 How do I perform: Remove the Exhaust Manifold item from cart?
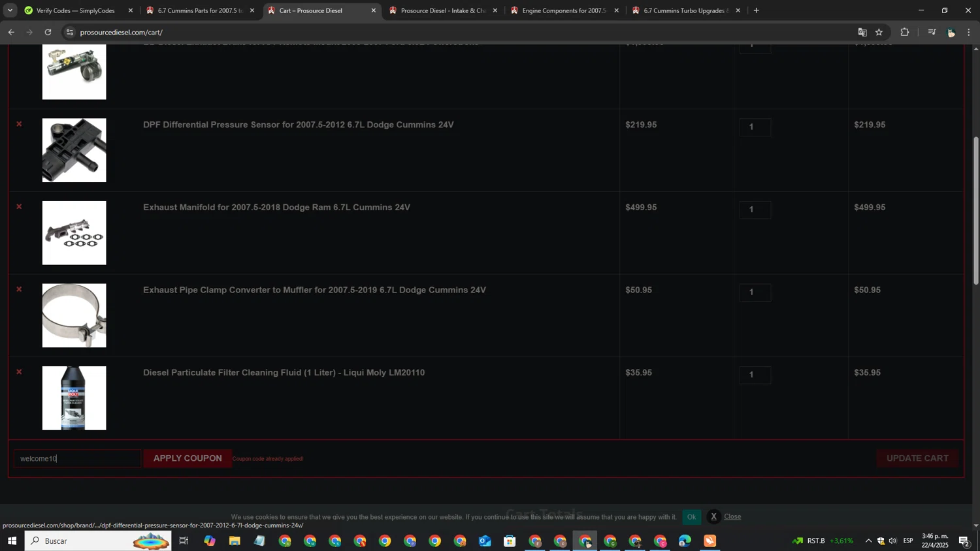click(19, 207)
